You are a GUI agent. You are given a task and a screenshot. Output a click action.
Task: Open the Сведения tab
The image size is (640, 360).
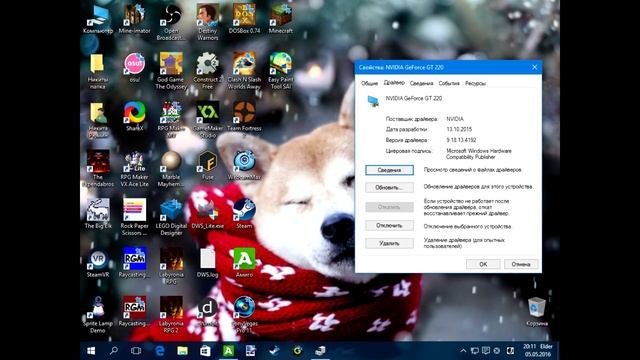tap(421, 83)
